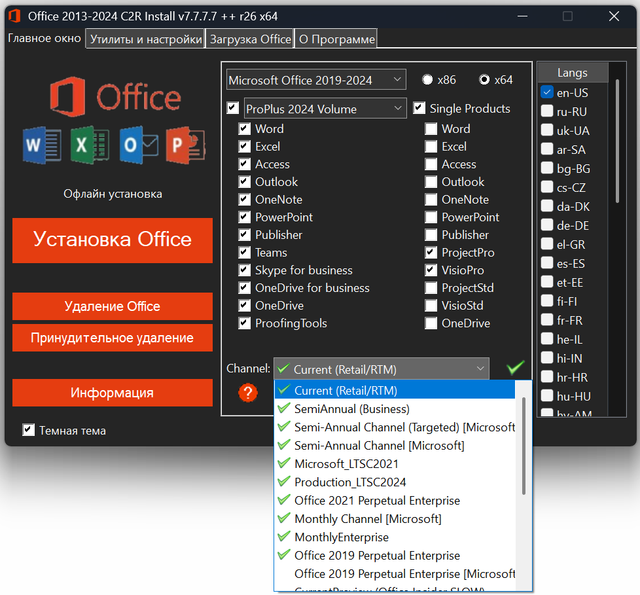Enable the es-ES language checkbox
The width and height of the screenshot is (640, 595).
[x=547, y=263]
